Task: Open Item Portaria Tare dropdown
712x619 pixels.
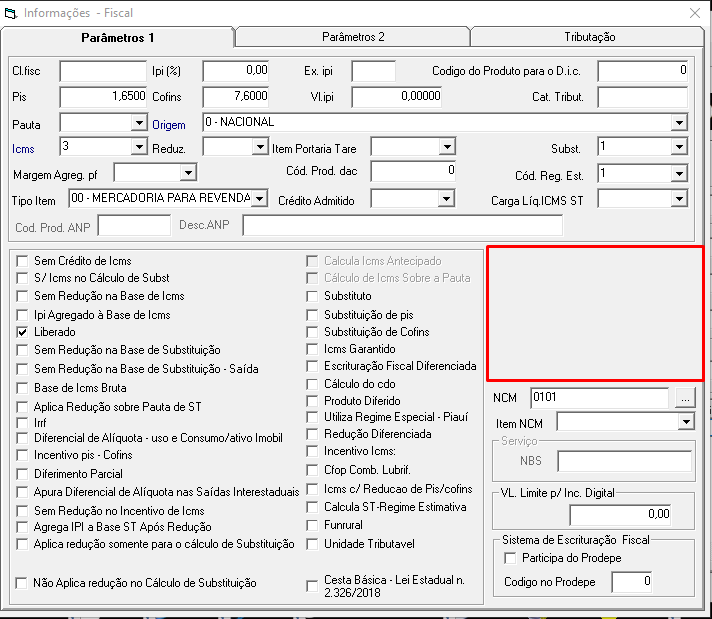Action: point(447,147)
